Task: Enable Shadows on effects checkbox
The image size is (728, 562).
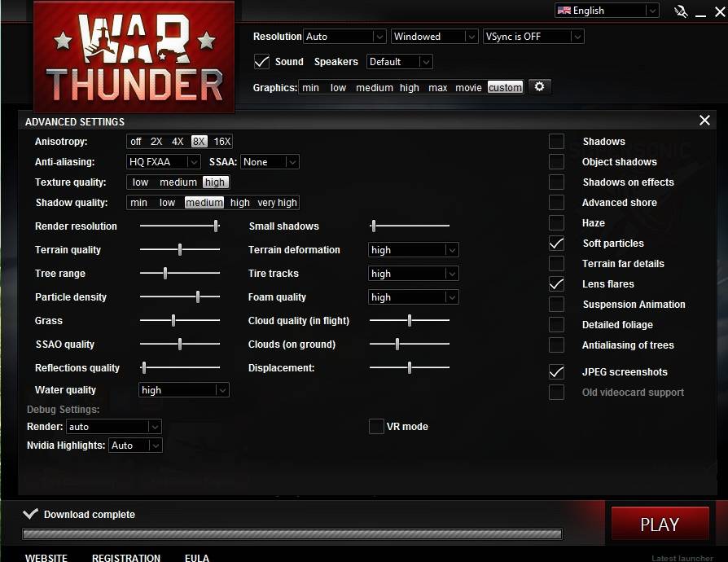Action: coord(556,182)
